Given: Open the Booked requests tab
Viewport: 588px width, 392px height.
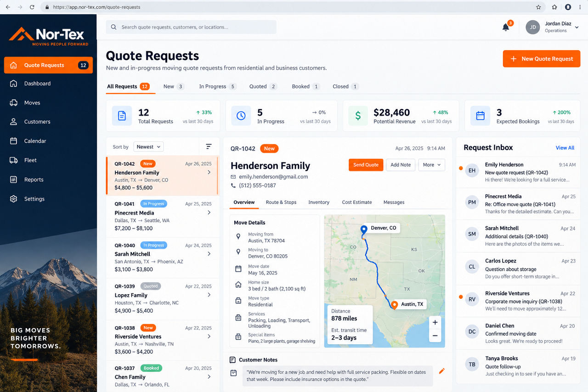Looking at the screenshot, I should tap(305, 86).
